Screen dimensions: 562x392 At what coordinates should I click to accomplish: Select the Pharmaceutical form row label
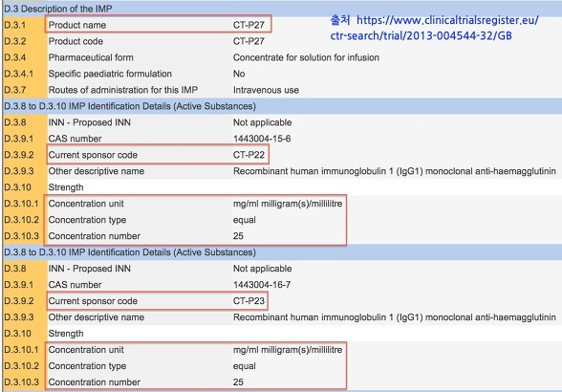91,57
